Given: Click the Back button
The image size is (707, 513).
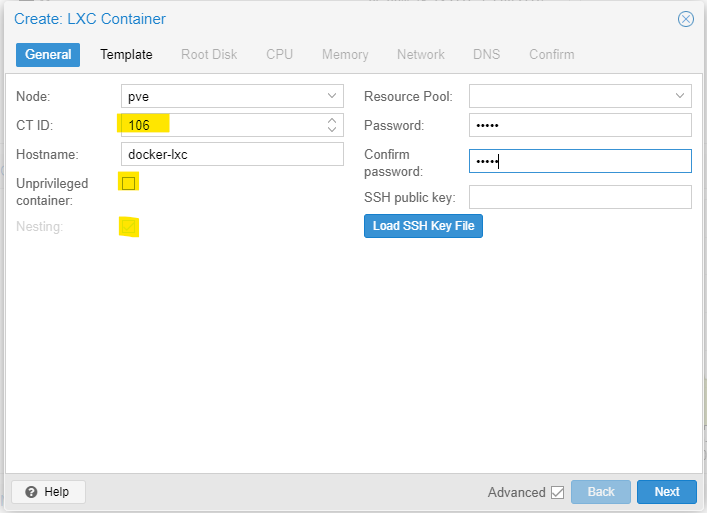Looking at the screenshot, I should pos(600,492).
